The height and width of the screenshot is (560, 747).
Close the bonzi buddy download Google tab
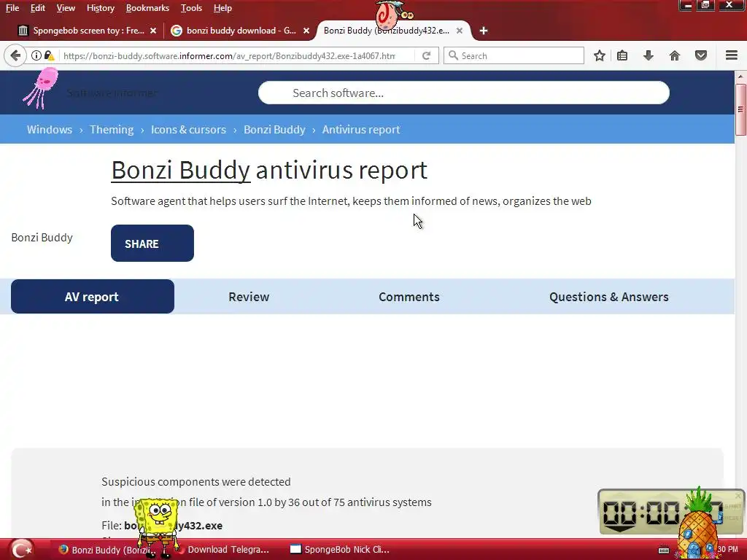tap(306, 31)
